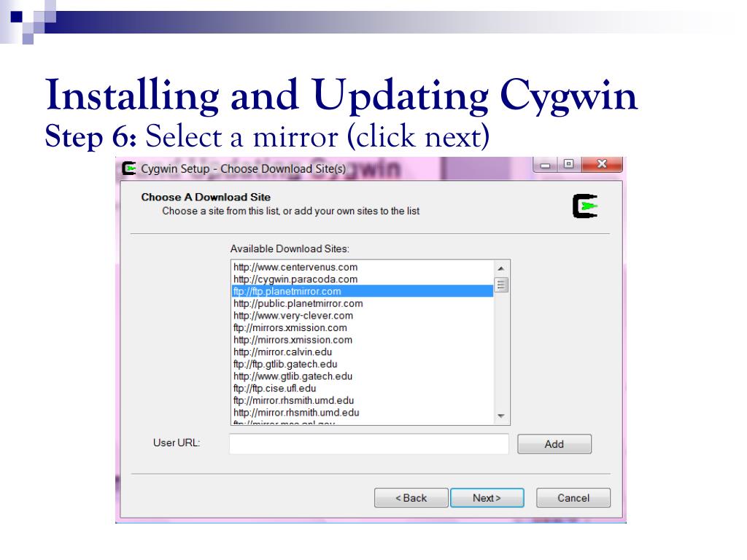
Task: Cancel the Cygwin setup
Action: tap(573, 497)
